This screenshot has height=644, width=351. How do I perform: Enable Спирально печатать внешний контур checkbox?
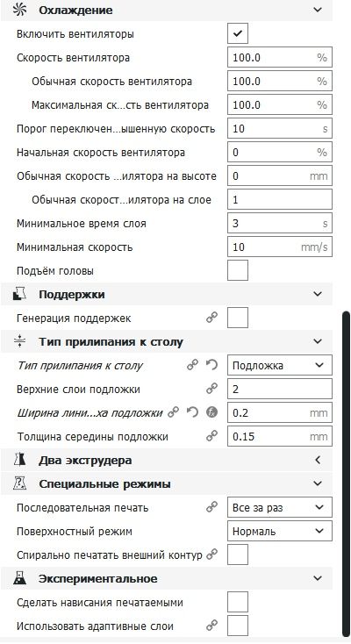coord(238,555)
